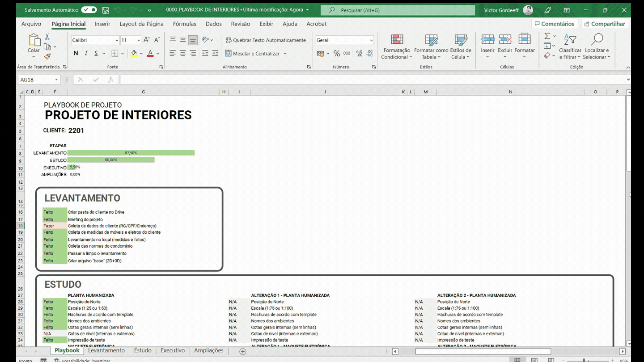Click the Fill down icon

547,46
